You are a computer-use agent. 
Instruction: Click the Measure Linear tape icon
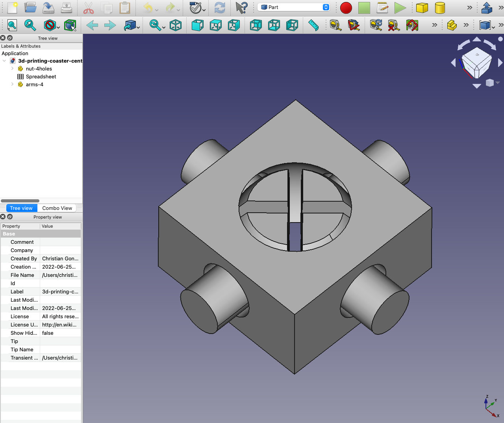[335, 26]
